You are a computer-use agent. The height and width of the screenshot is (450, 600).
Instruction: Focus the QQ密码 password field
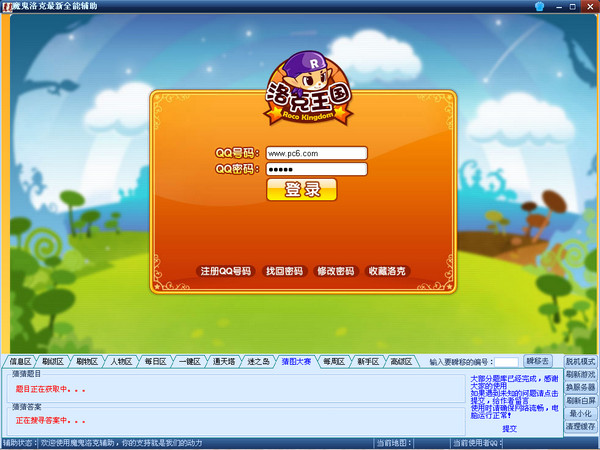click(x=317, y=169)
